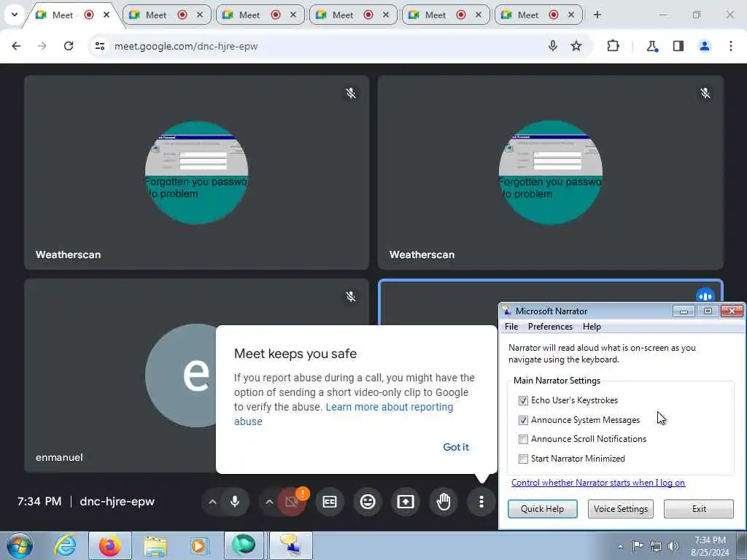
Task: Open Narrator Help menu
Action: point(592,327)
